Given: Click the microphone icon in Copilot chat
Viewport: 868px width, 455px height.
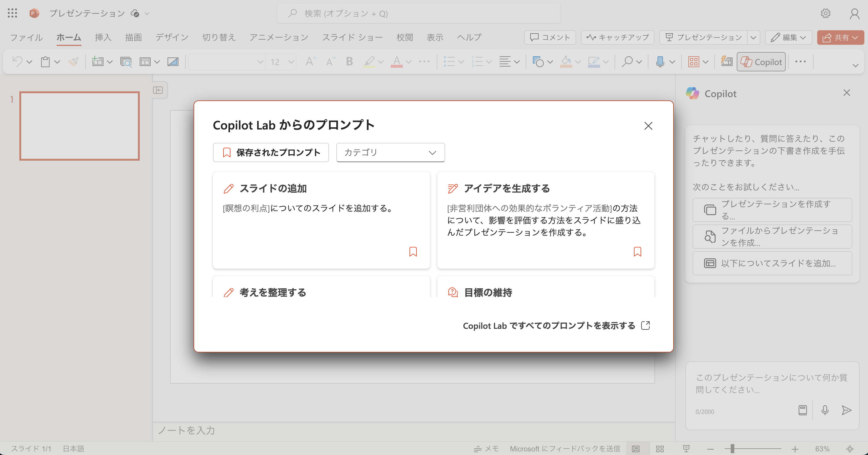Looking at the screenshot, I should tap(825, 410).
